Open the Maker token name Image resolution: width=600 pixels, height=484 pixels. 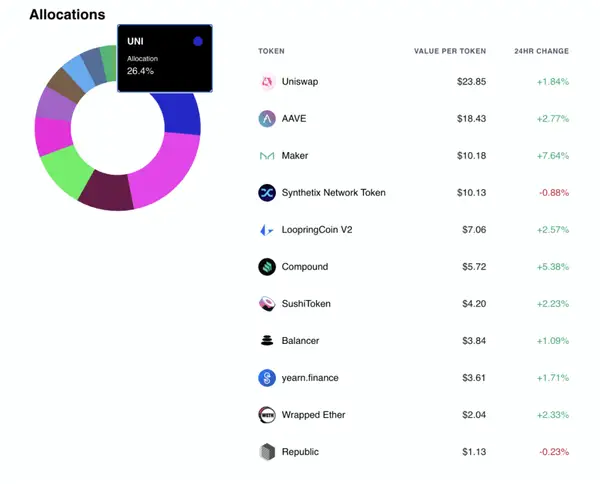click(295, 156)
